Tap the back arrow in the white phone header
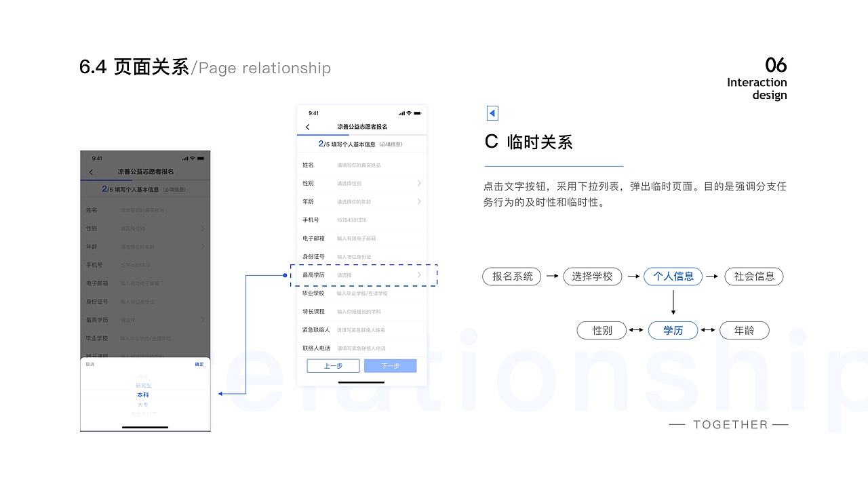Image resolution: width=868 pixels, height=488 pixels. [308, 127]
